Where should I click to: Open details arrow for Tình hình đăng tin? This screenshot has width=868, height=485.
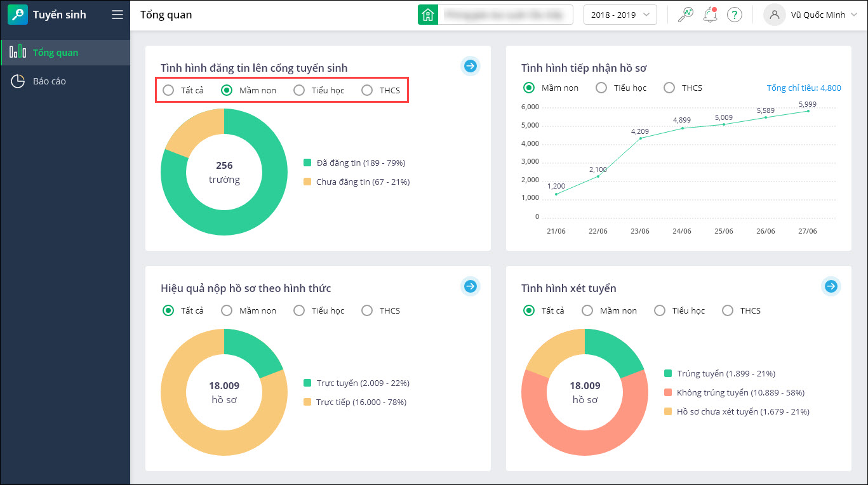click(470, 66)
